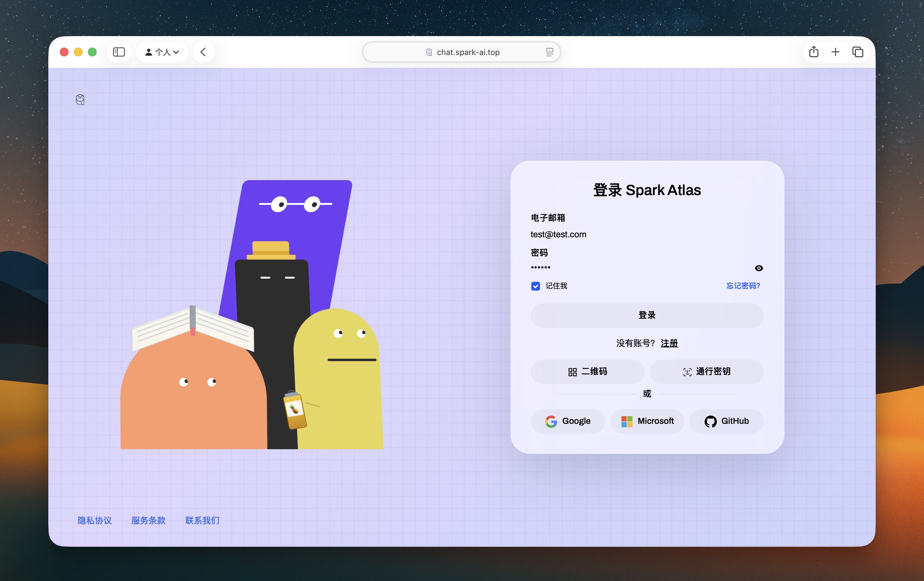Click the email field containing test@test.com
The image size is (924, 581).
[x=647, y=234]
